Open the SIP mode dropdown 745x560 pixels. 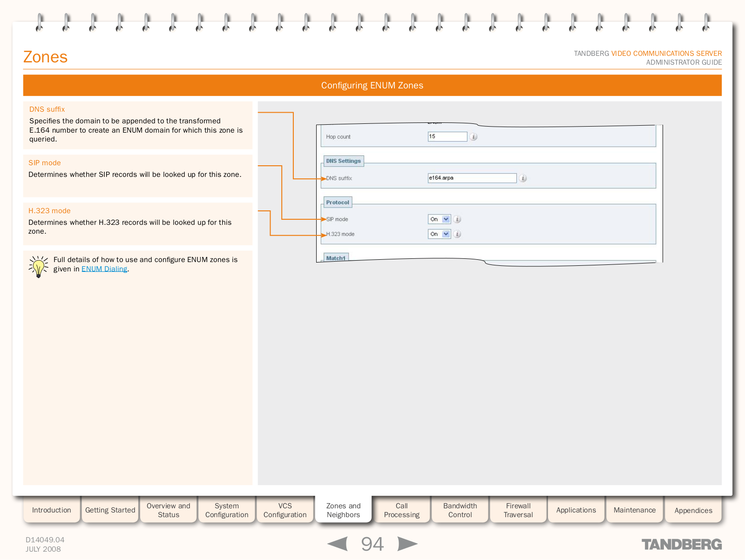click(439, 219)
